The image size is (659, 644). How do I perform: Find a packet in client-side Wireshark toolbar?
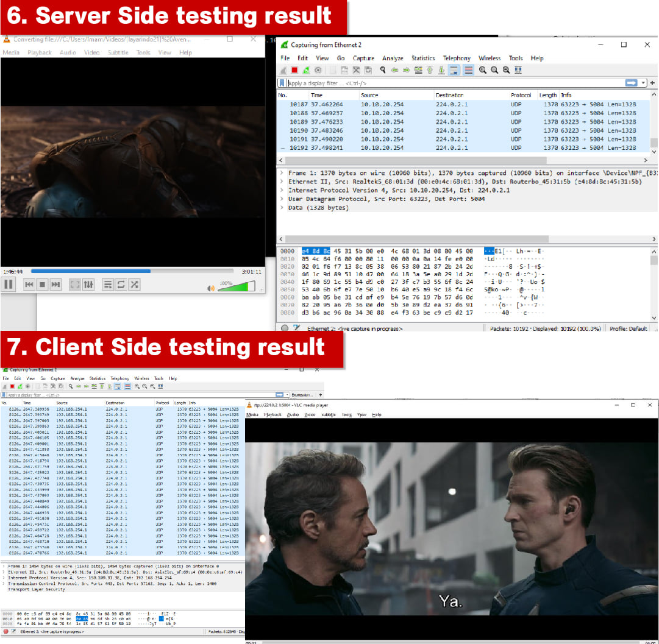tap(71, 386)
